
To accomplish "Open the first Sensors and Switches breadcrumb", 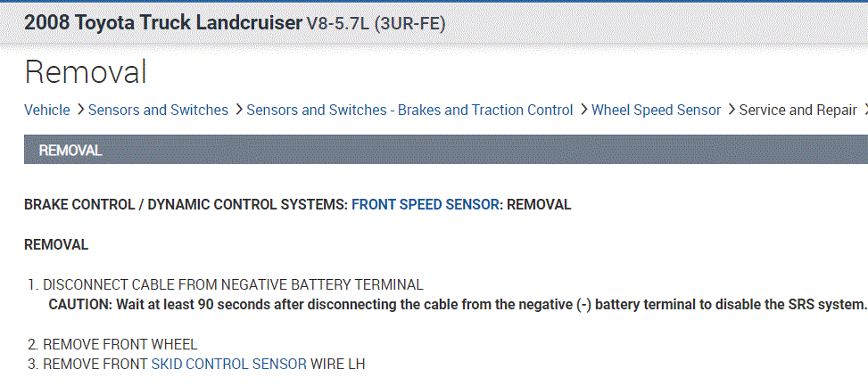I will (158, 110).
